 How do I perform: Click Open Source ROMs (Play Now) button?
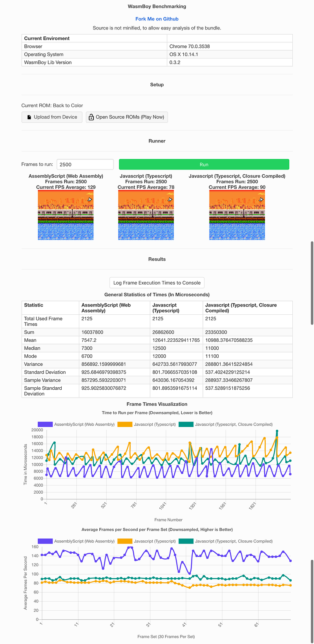127,117
